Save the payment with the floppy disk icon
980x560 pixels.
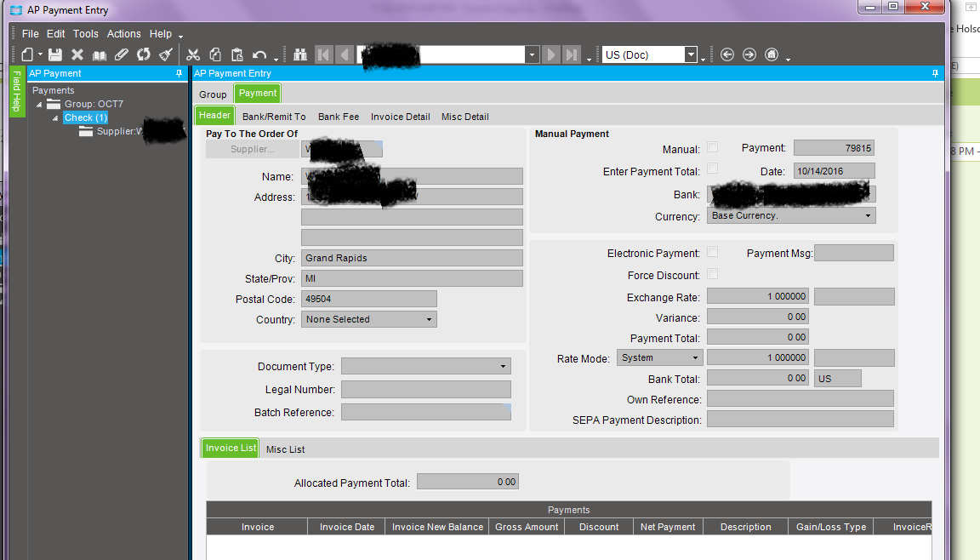coord(55,55)
